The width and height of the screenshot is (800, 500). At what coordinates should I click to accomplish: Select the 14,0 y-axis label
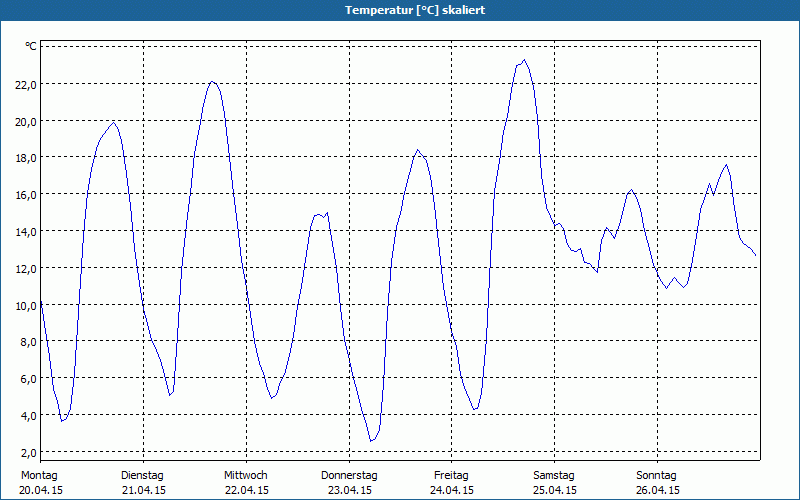pyautogui.click(x=25, y=232)
